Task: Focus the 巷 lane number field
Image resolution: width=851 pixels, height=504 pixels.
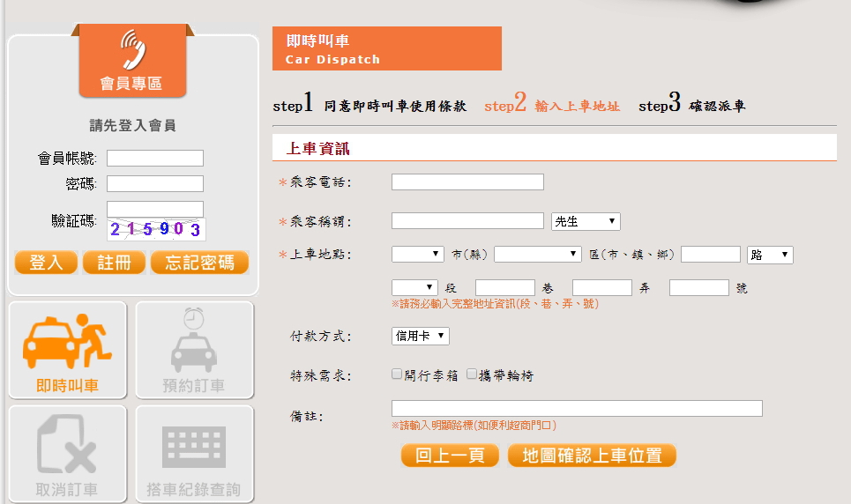Action: tap(505, 287)
